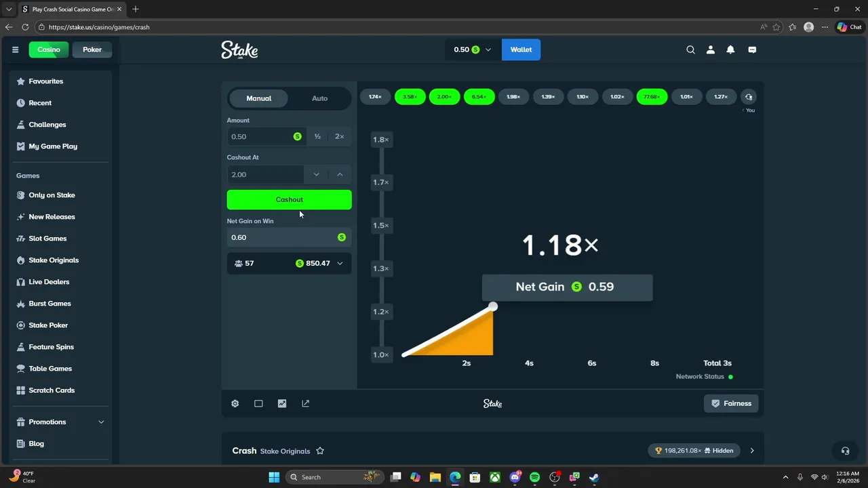Refresh the browser page
Viewport: 868px width, 488px height.
[x=25, y=27]
